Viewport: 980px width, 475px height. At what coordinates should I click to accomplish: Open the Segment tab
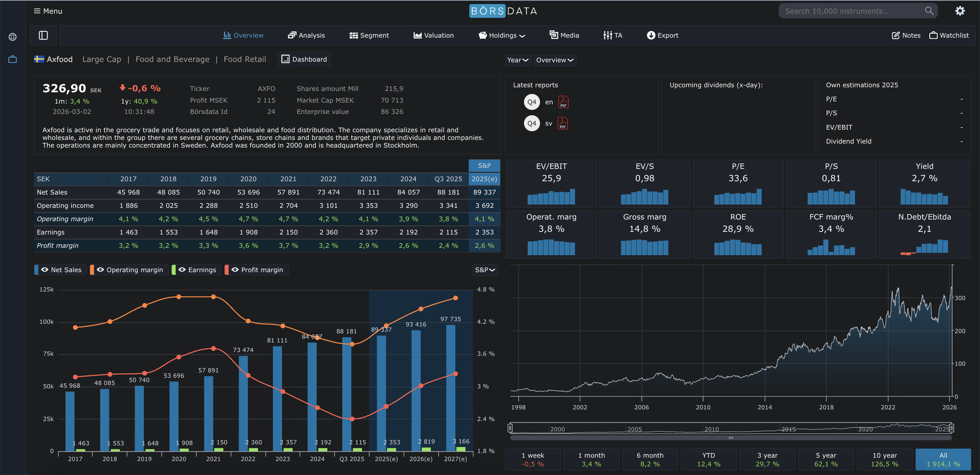coord(369,35)
